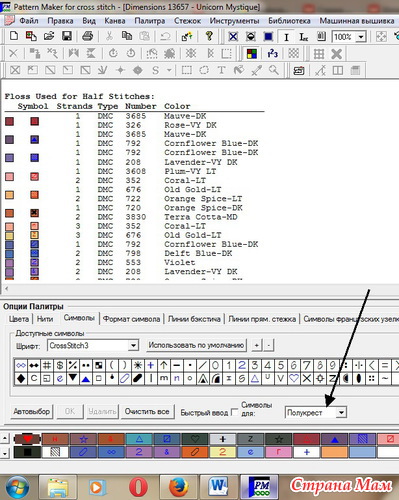Screen dimensions: 399x500
Task: Select the Information 'I' view icon
Action: (286, 37)
